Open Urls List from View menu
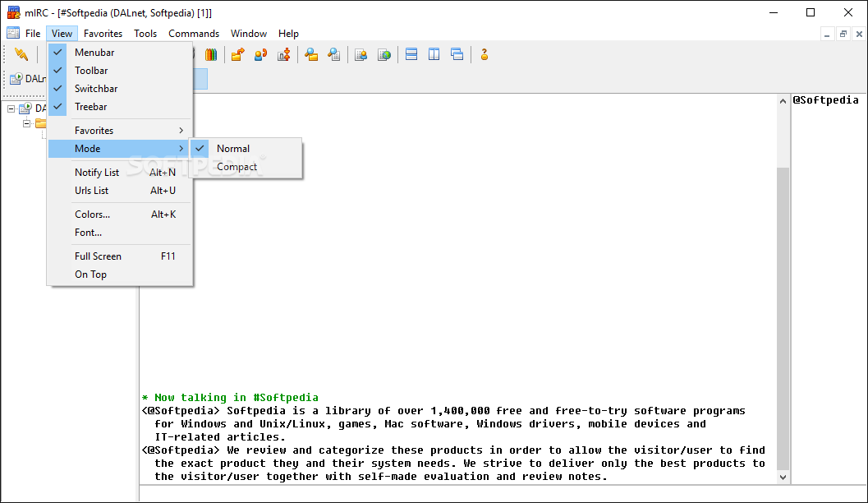The image size is (868, 503). 120,190
